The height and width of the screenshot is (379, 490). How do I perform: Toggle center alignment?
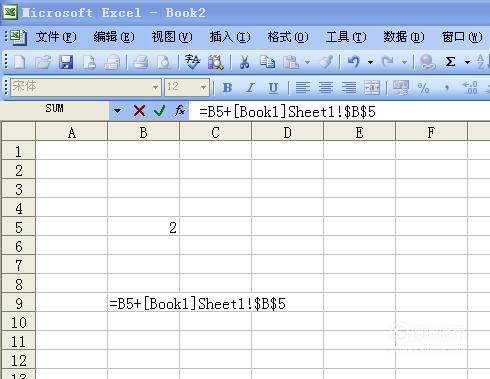click(x=326, y=88)
